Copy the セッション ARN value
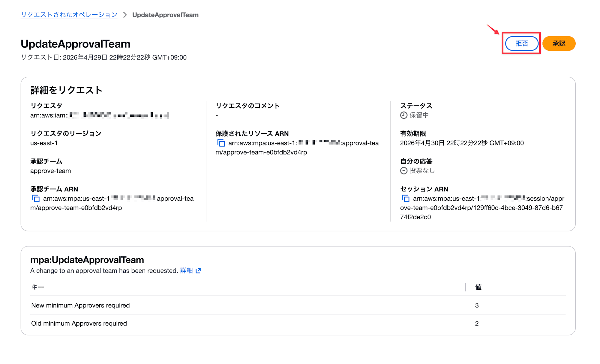Image resolution: width=600 pixels, height=364 pixels. (406, 198)
